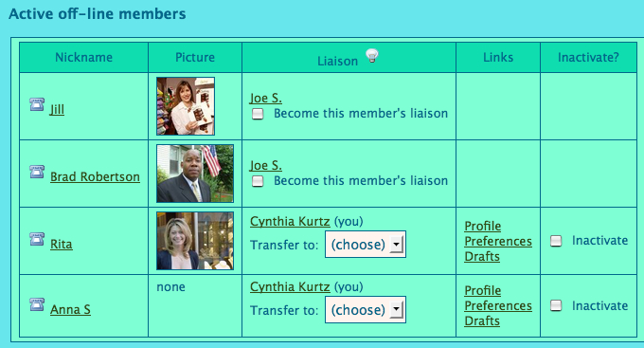644x348 pixels.
Task: Click the lightbulb help icon by Liaison
Action: click(371, 56)
